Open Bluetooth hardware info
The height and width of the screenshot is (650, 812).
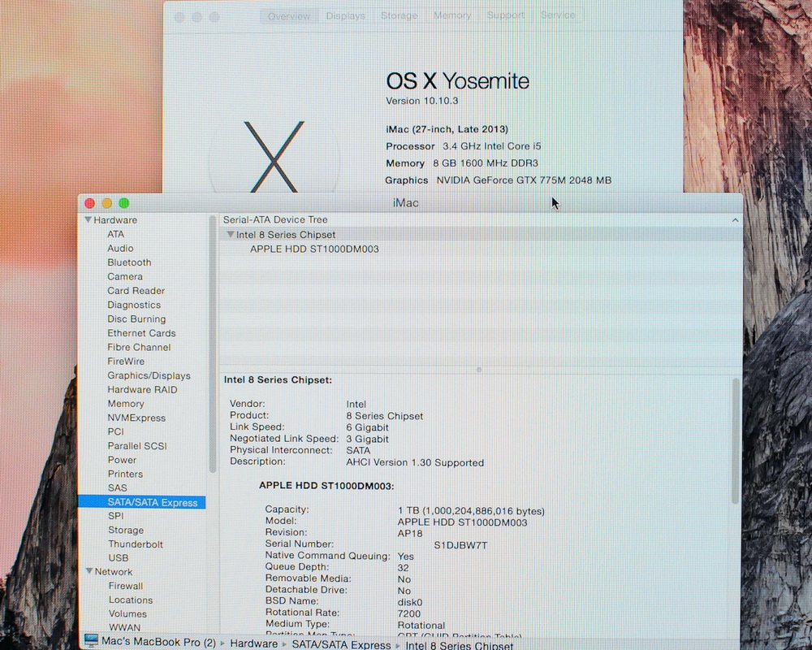click(129, 262)
